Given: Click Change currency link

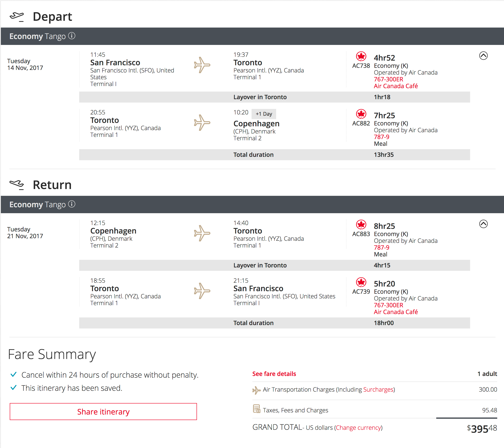Looking at the screenshot, I should coord(358,427).
